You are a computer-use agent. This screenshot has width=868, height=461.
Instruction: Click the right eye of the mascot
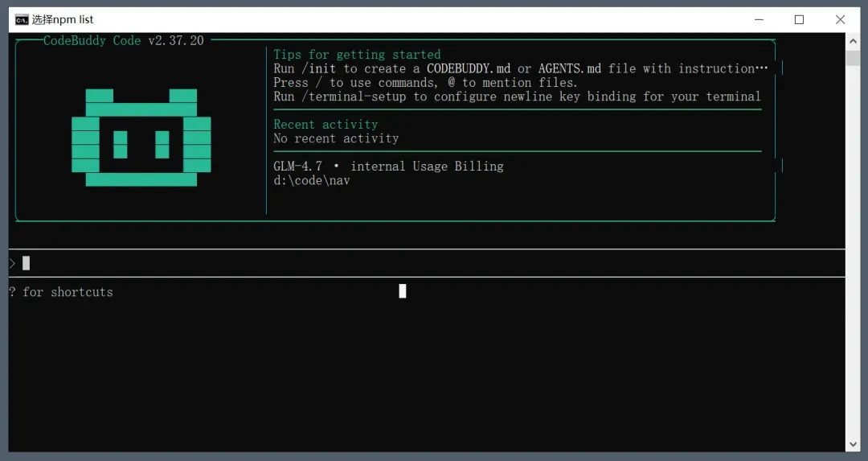(162, 145)
